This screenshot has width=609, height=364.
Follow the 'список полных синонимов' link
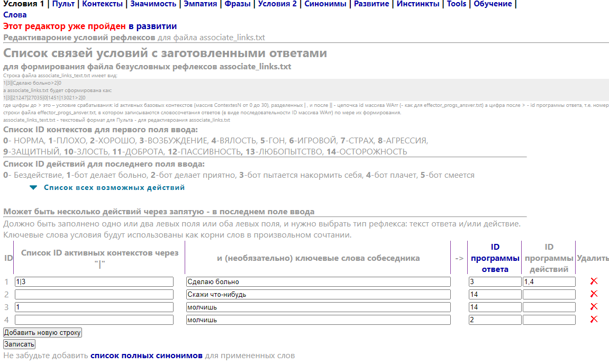(x=147, y=356)
